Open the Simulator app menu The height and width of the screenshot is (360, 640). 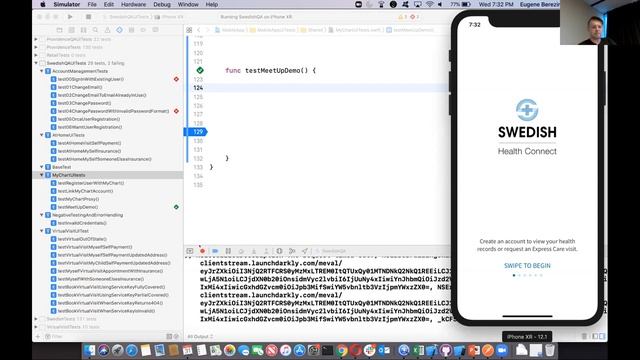coord(67,4)
